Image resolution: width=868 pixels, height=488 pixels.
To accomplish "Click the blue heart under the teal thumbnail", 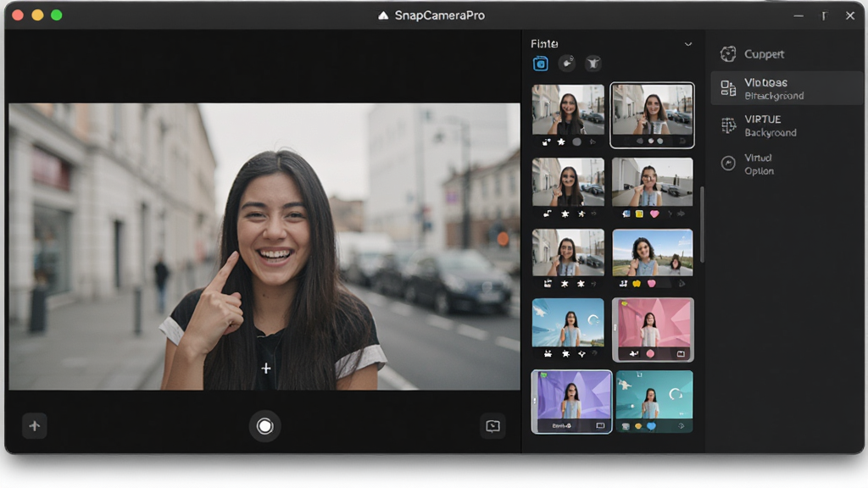I will coord(652,426).
